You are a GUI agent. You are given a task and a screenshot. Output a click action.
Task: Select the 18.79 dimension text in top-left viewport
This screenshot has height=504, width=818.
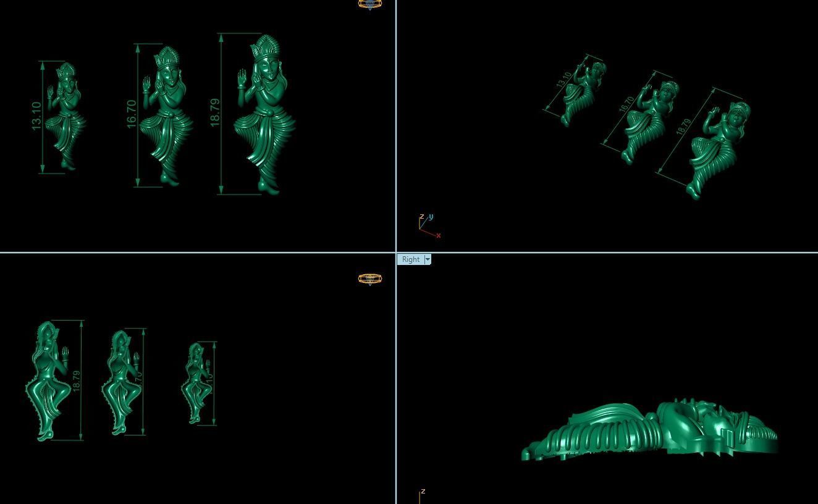click(214, 112)
